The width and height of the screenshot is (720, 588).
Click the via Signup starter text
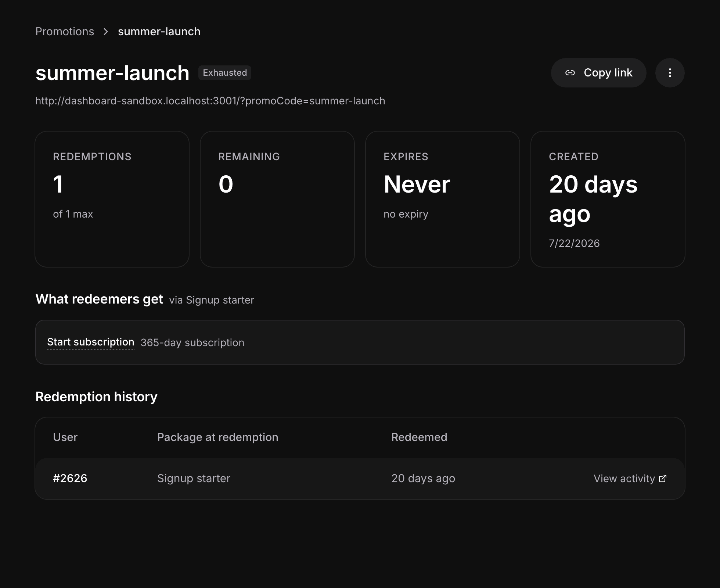pos(212,300)
